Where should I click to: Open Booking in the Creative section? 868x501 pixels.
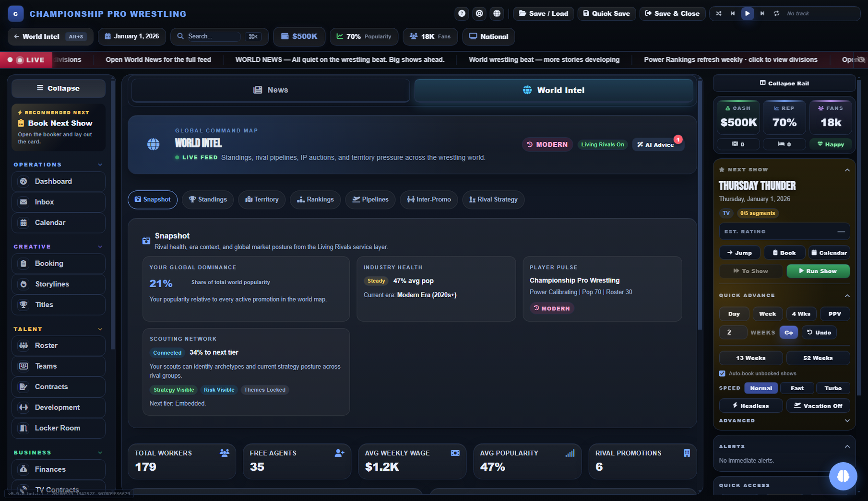click(59, 263)
